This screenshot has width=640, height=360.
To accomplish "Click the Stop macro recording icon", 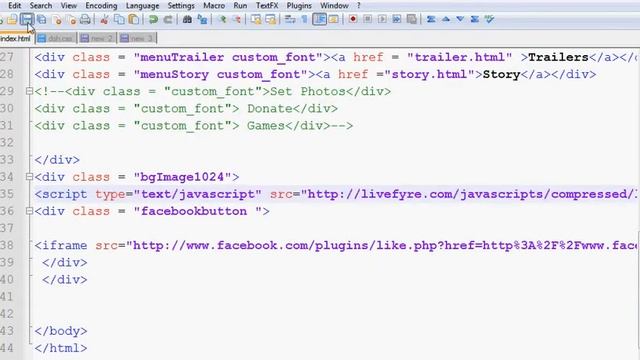I will 367,19.
